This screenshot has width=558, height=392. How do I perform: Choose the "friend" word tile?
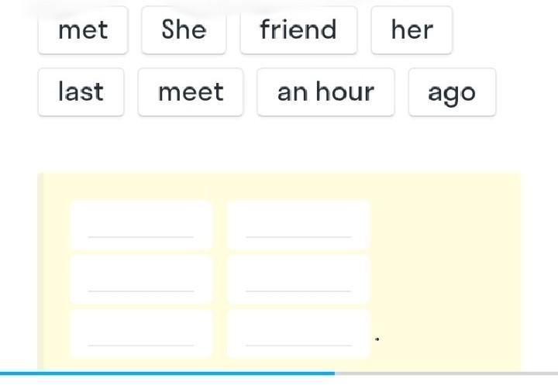pos(298,30)
